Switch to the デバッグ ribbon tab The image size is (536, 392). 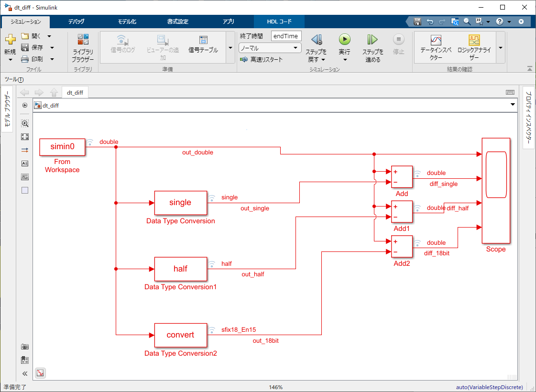[76, 22]
